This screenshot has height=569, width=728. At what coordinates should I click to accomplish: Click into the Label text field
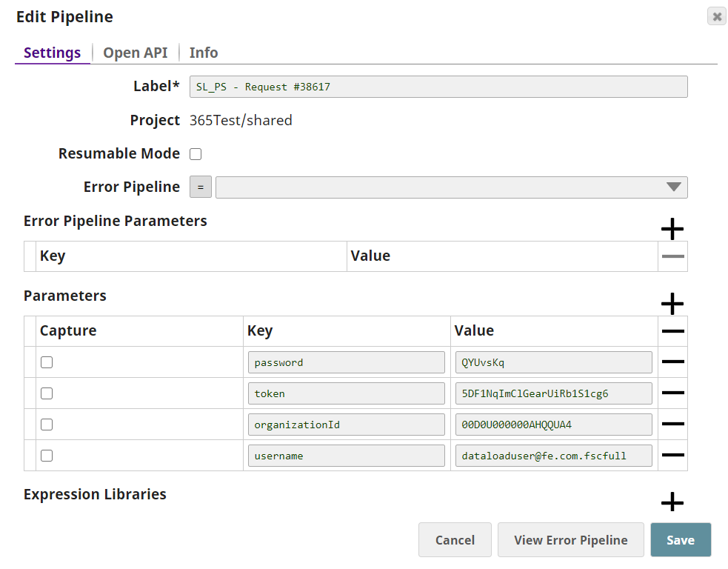(438, 87)
